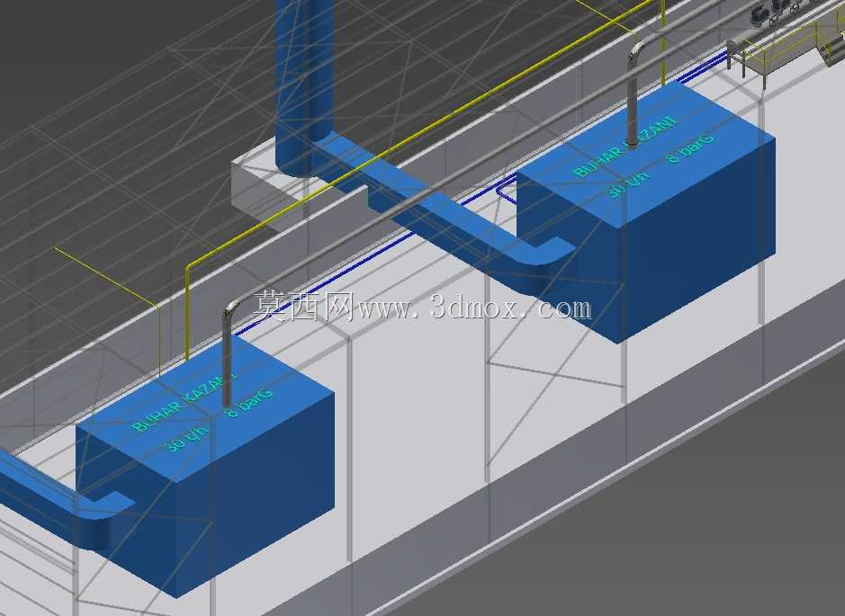Select the BUHAR KAZANI label on the upper-right boiler
Image resolution: width=845 pixels, height=616 pixels.
pyautogui.click(x=625, y=146)
